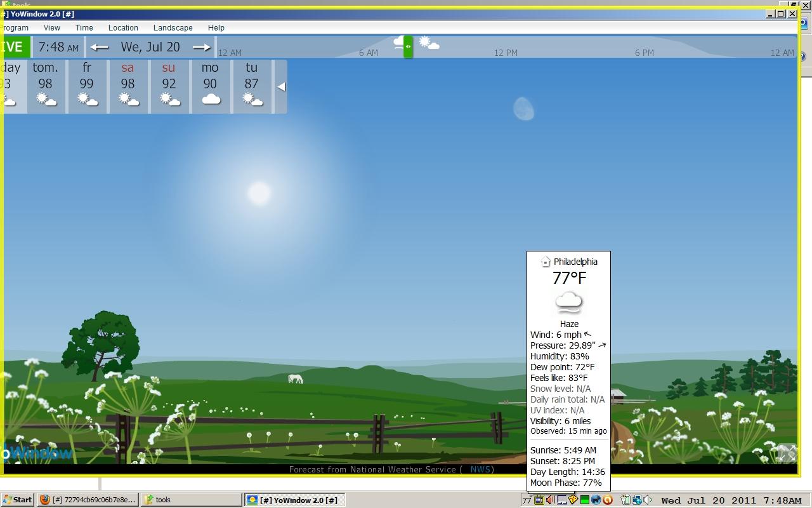Open the Time menu
This screenshot has height=508, width=812.
point(84,28)
